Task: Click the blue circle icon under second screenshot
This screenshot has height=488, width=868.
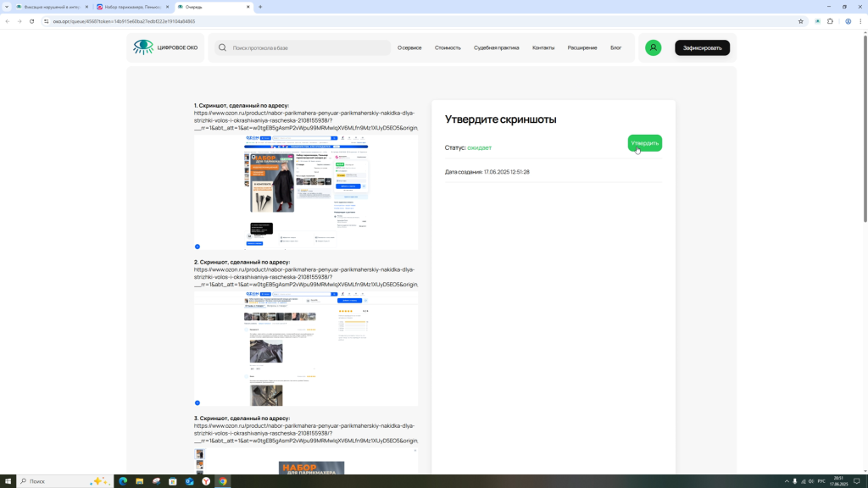Action: click(x=198, y=402)
